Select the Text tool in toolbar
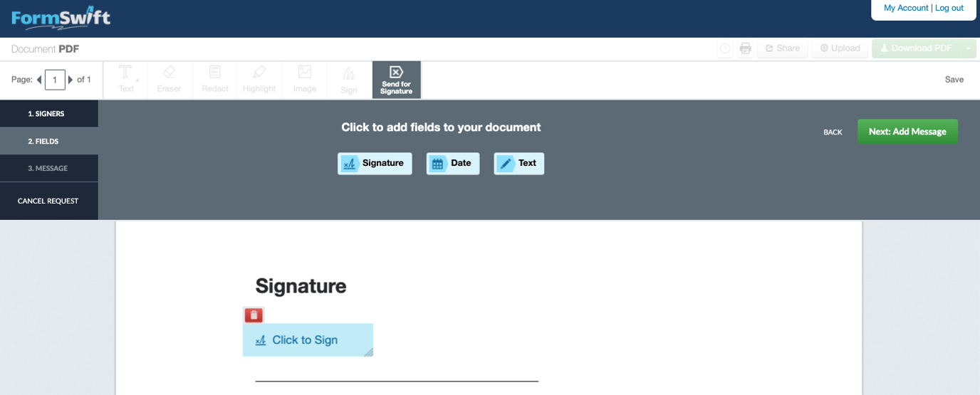The image size is (980, 395). 126,80
